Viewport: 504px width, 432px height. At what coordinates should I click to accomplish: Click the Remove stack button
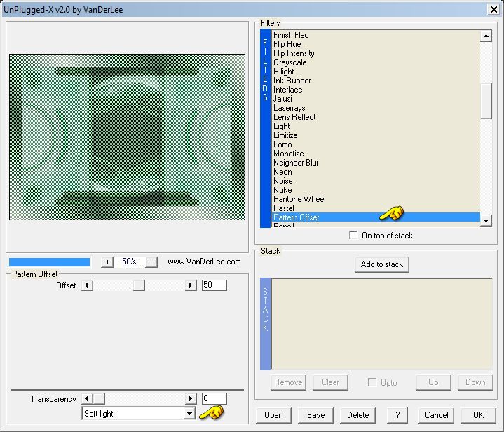(288, 382)
